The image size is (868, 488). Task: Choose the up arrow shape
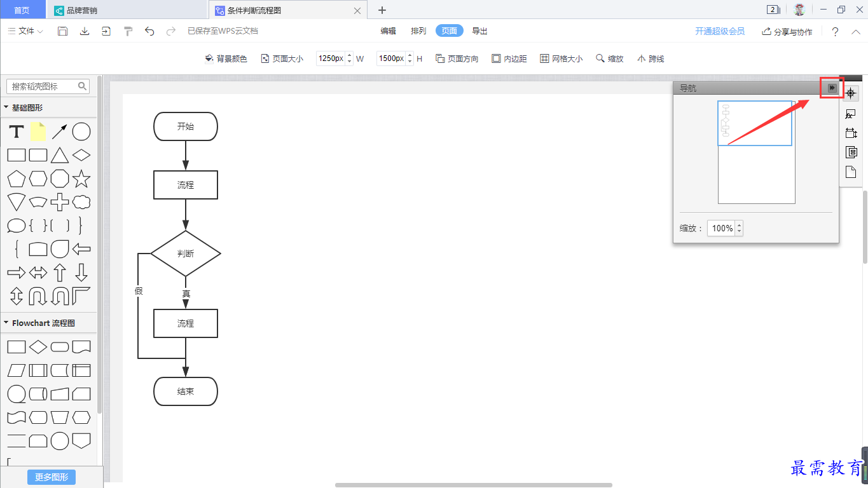point(60,273)
